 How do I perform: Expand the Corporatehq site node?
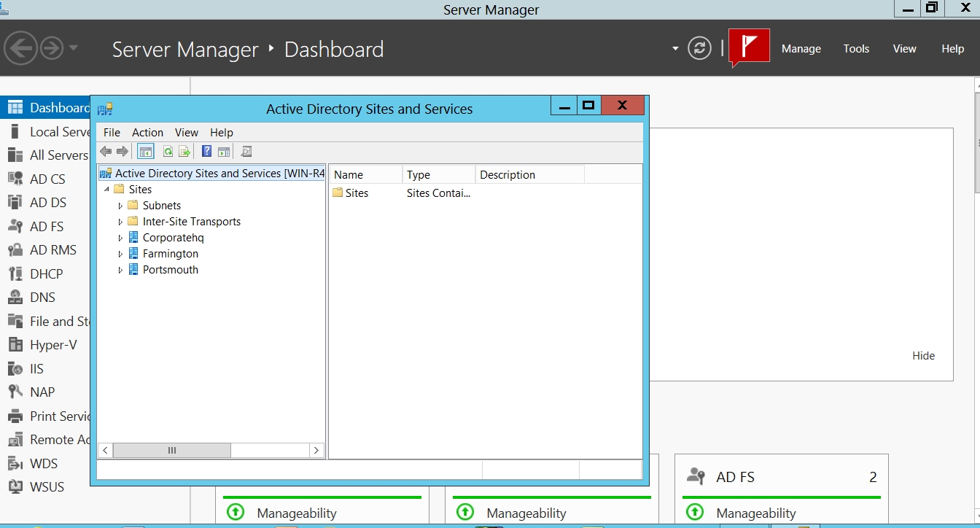tap(121, 238)
